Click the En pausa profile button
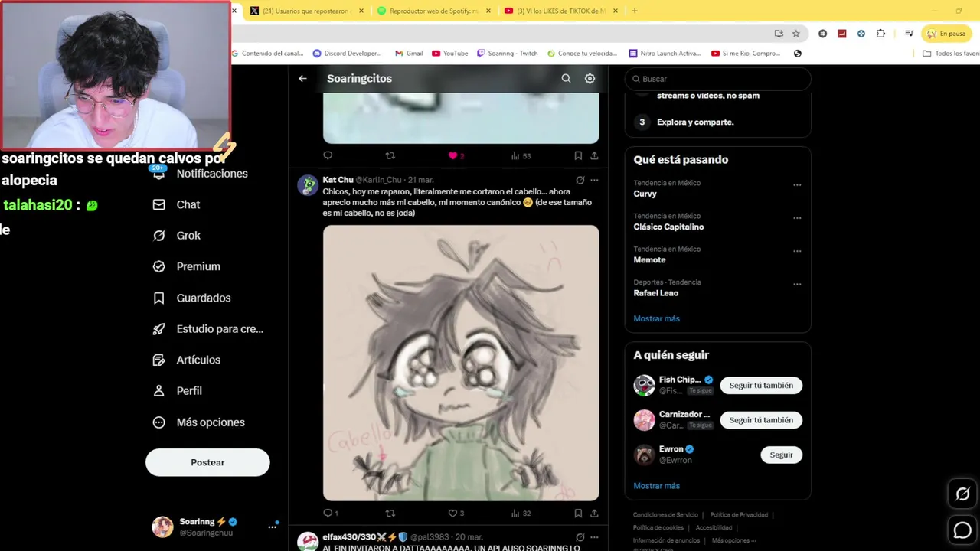This screenshot has width=980, height=551. pos(946,34)
